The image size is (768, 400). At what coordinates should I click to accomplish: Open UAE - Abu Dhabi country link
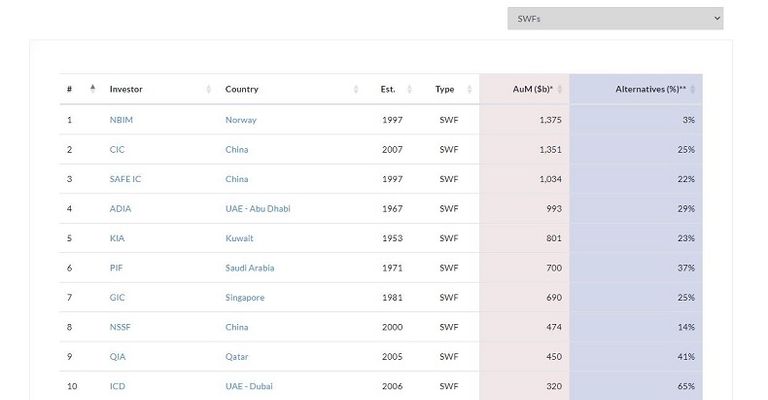point(257,209)
